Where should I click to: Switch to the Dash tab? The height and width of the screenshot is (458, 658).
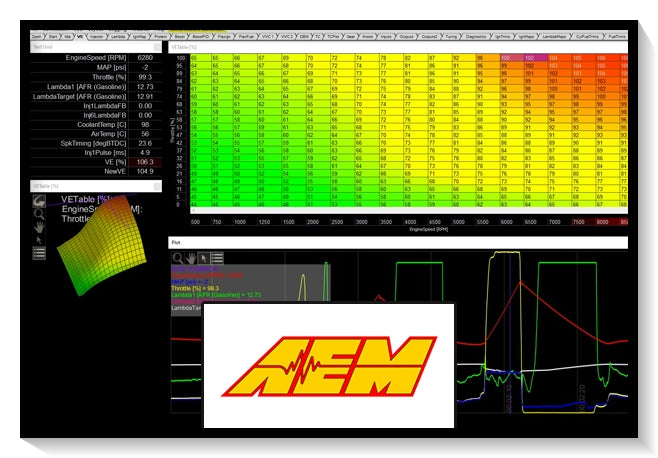point(37,37)
